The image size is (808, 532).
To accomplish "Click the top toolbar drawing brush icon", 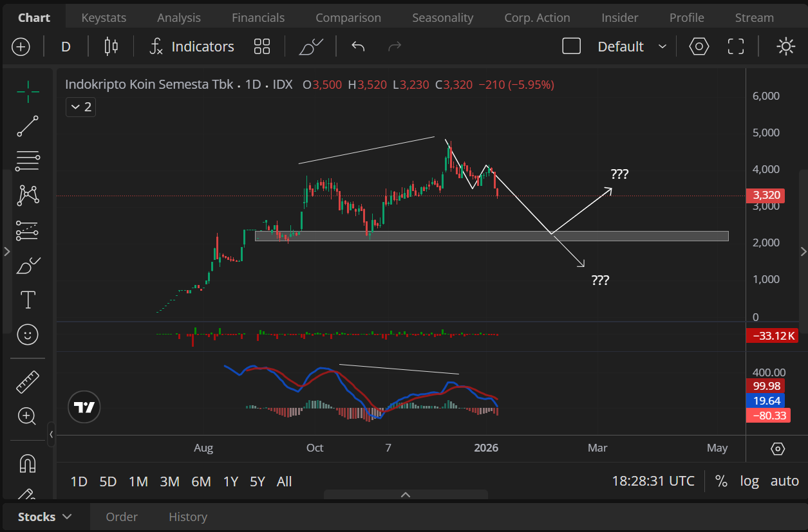I will (x=311, y=46).
